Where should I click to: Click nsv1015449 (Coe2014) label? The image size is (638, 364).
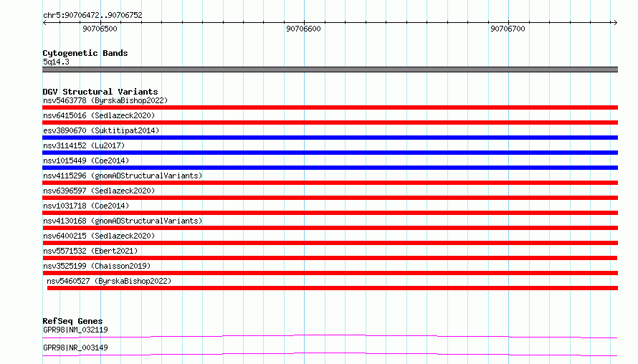point(86,161)
